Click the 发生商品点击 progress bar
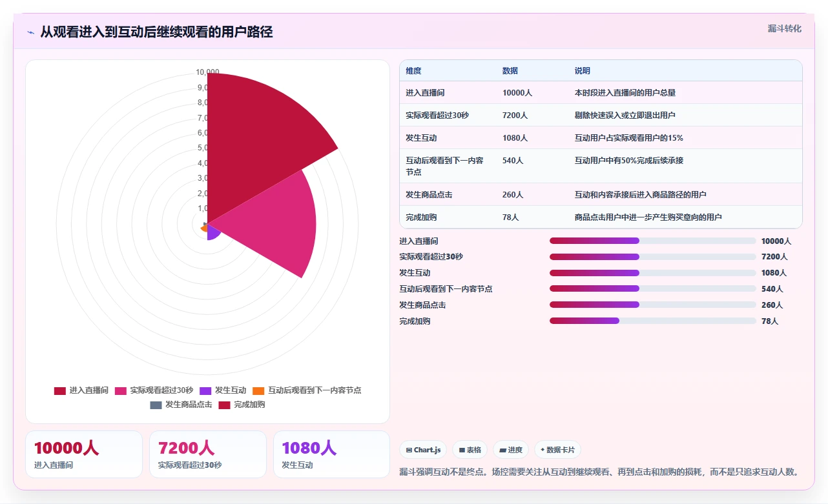Screen dimensions: 828x504 tap(652, 305)
